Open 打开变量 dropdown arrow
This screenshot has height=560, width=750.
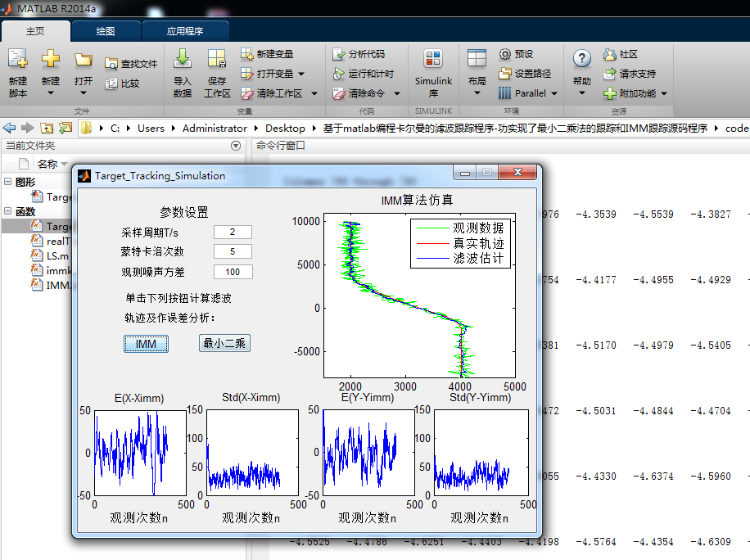coord(301,74)
